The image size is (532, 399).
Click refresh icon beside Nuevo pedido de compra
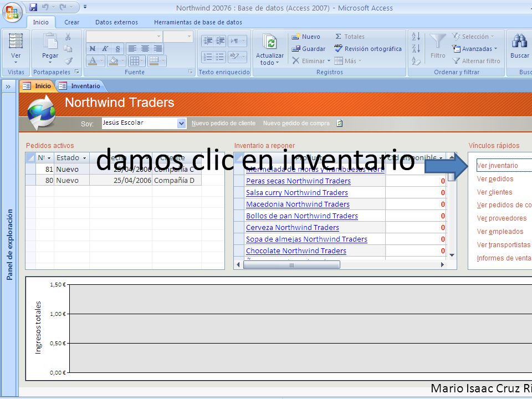coord(339,123)
